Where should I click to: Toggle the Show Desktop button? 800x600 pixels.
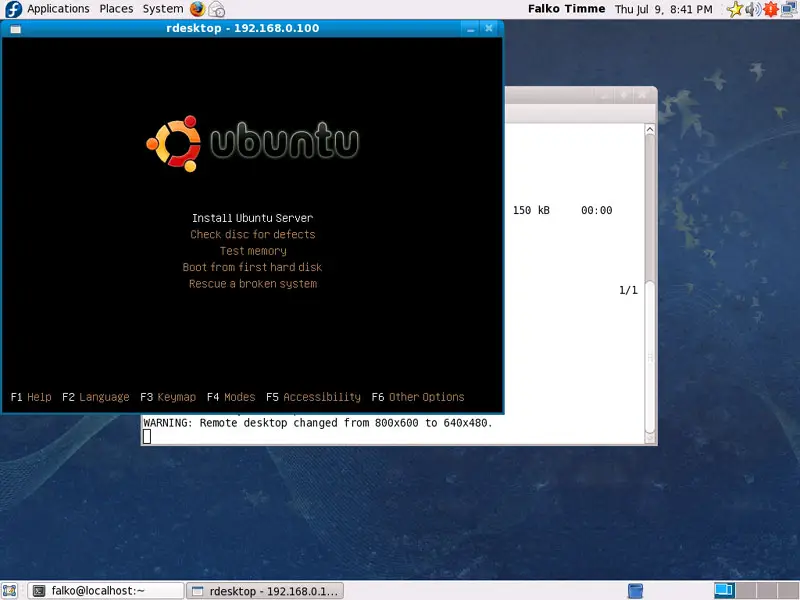pyautogui.click(x=10, y=591)
